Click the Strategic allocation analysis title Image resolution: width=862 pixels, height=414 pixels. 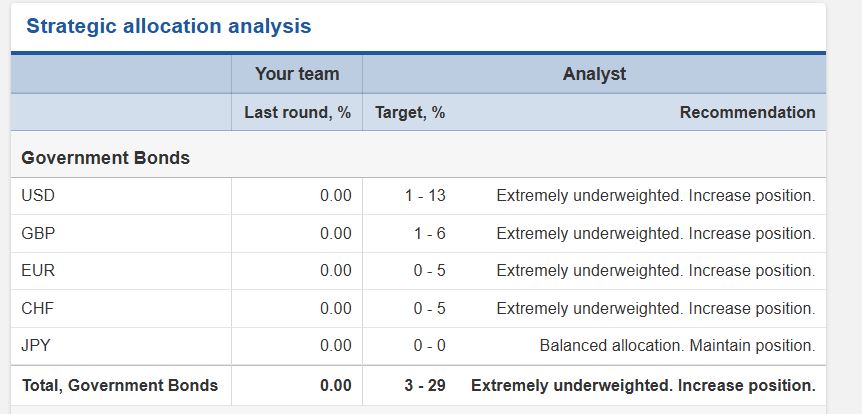tap(168, 27)
